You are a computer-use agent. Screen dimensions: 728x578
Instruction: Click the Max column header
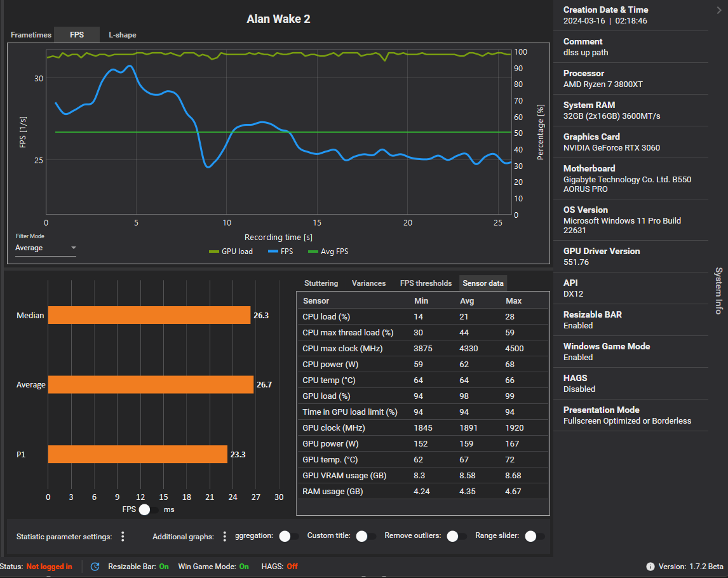pos(513,301)
